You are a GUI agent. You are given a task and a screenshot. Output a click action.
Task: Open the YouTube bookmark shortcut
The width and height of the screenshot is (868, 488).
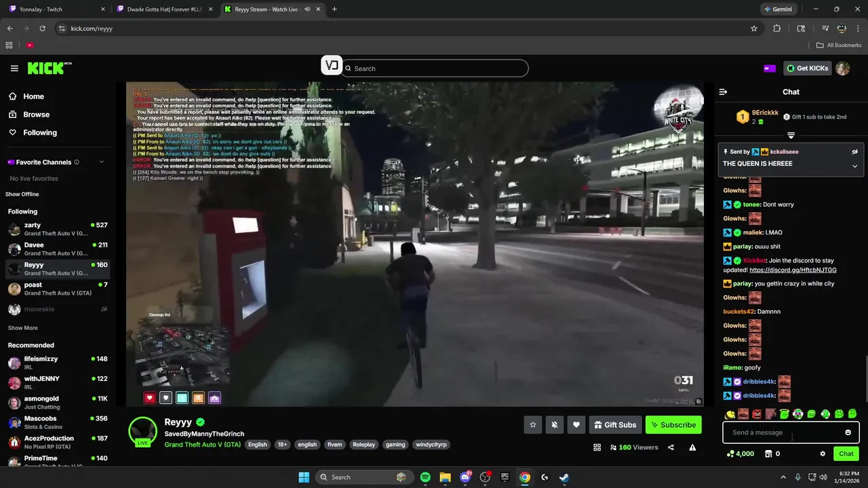tap(30, 45)
